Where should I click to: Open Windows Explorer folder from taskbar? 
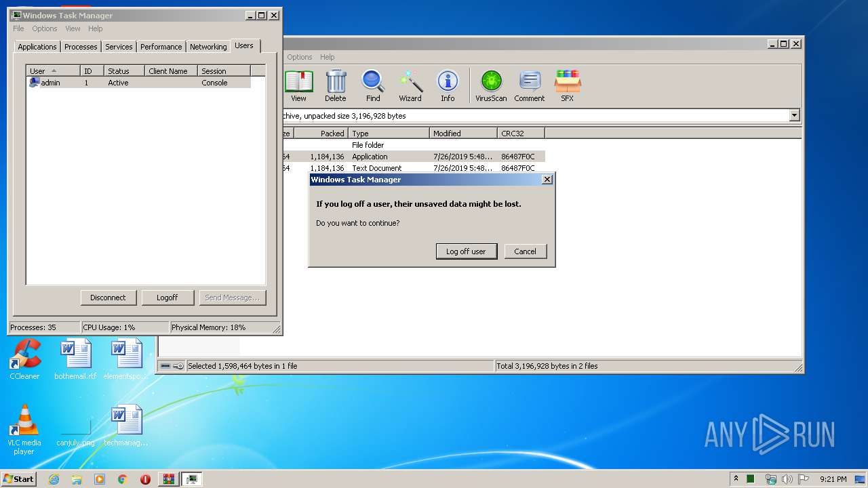(77, 479)
